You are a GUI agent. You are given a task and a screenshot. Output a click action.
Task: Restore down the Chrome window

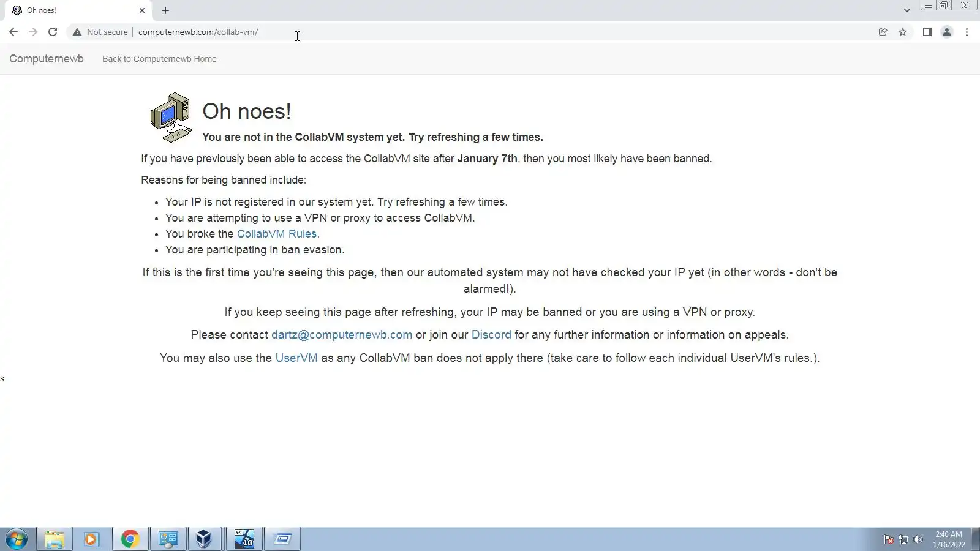click(944, 6)
